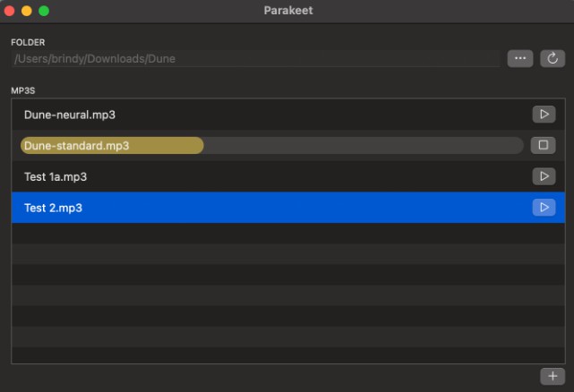Screen dimensions: 574x392
Task: Click the MP3S section label
Action: click(x=23, y=90)
